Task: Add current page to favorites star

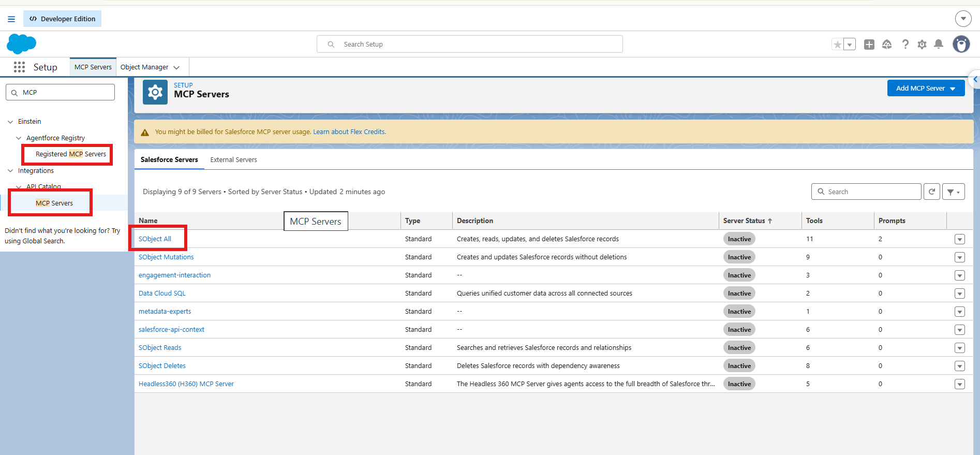Action: click(837, 45)
